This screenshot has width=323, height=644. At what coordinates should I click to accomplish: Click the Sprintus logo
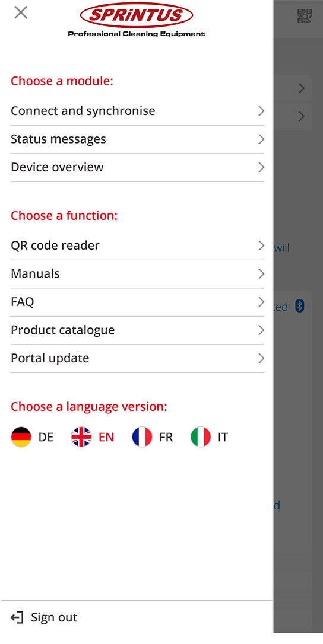tap(136, 21)
